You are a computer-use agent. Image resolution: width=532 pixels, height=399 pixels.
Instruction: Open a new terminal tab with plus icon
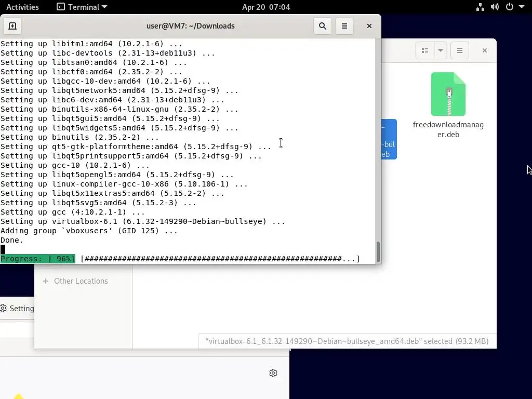12,26
